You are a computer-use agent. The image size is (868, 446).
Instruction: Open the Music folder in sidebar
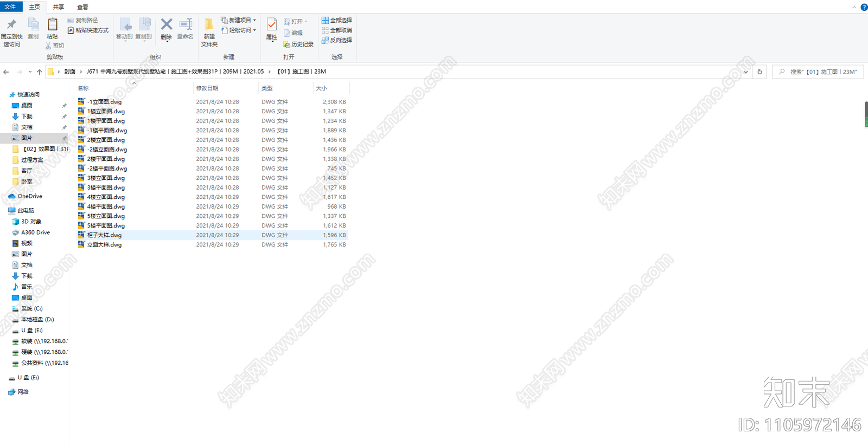(22, 287)
